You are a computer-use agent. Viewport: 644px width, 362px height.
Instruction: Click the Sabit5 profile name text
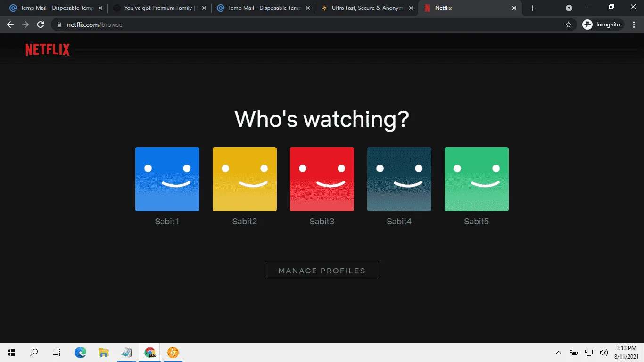coord(477,222)
